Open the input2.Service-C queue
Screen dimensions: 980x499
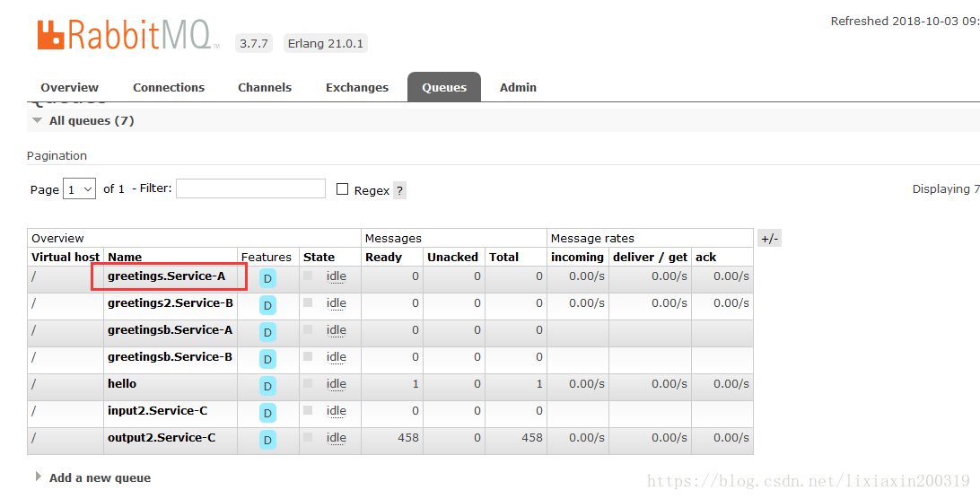coord(158,410)
